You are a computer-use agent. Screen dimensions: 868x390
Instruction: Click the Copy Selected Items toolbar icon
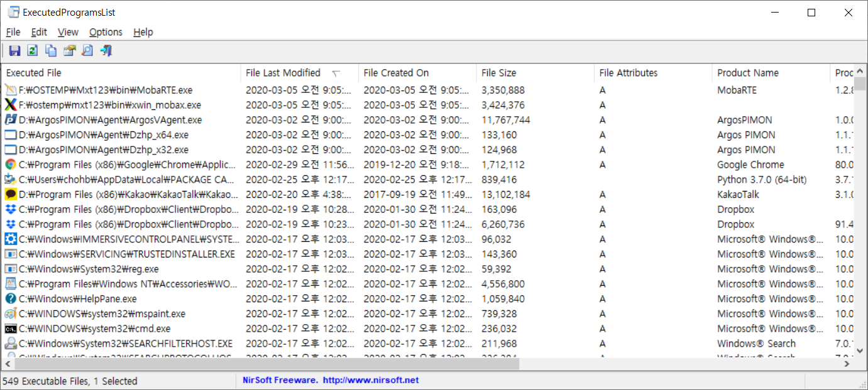pyautogui.click(x=51, y=51)
